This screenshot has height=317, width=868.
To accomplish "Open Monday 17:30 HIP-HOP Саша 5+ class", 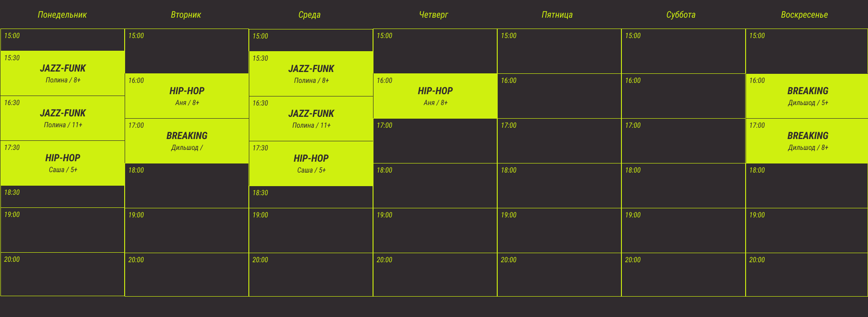I will tap(63, 163).
